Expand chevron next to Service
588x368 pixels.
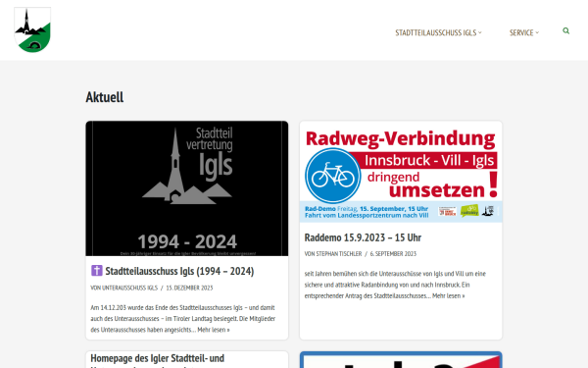point(537,32)
